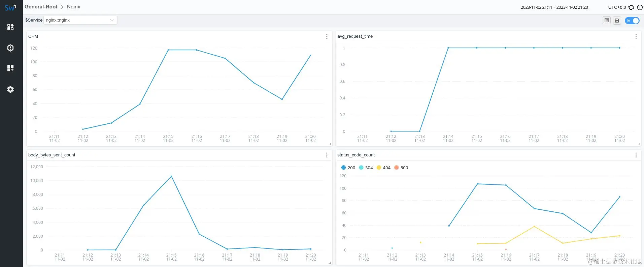Viewport: 644px width, 267px height.
Task: Click the $Service label
Action: pyautogui.click(x=34, y=20)
